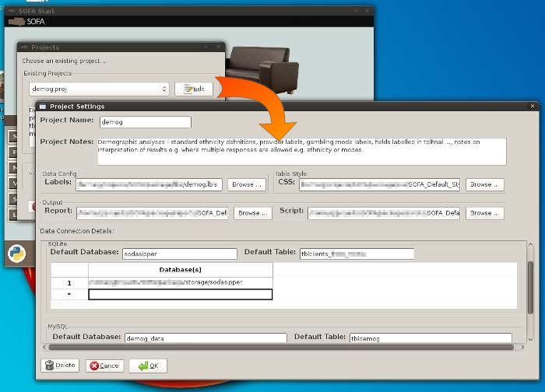Browse for the Labels file
Screen dimensions: 545x392
coord(247,184)
